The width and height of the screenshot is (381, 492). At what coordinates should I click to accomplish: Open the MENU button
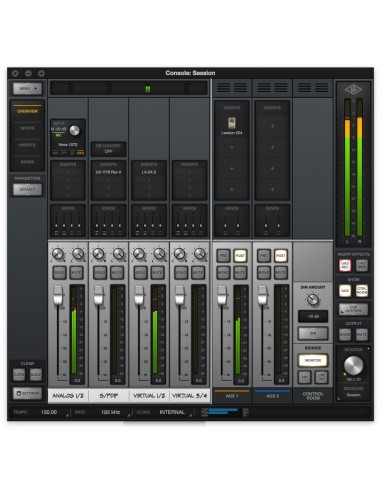(x=27, y=89)
